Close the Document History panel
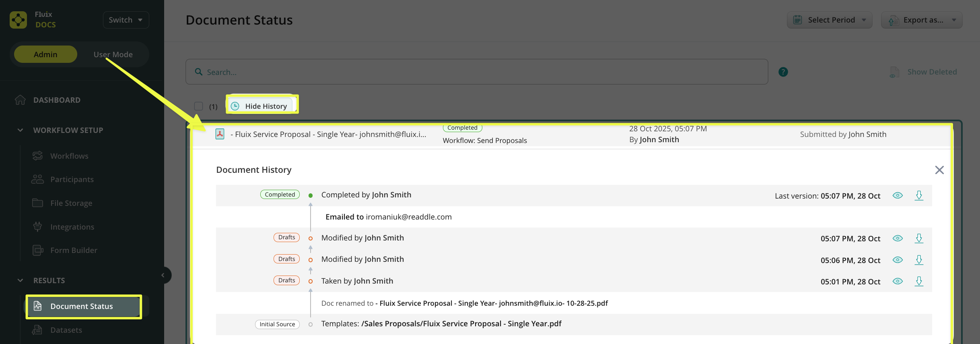980x344 pixels. coord(939,170)
